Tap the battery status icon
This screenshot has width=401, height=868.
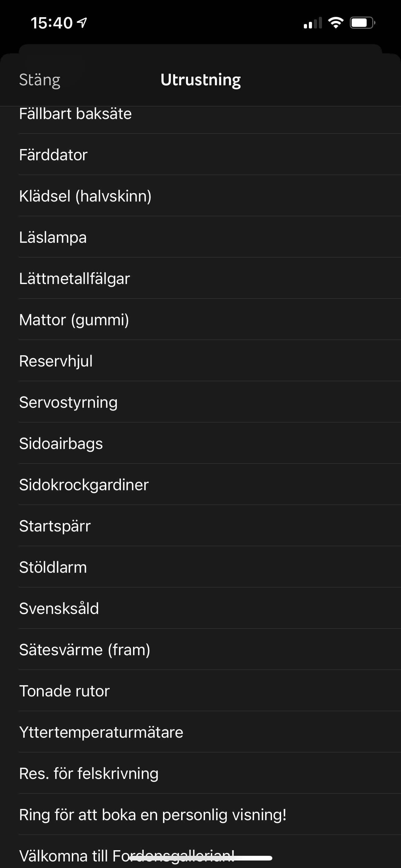[x=362, y=23]
